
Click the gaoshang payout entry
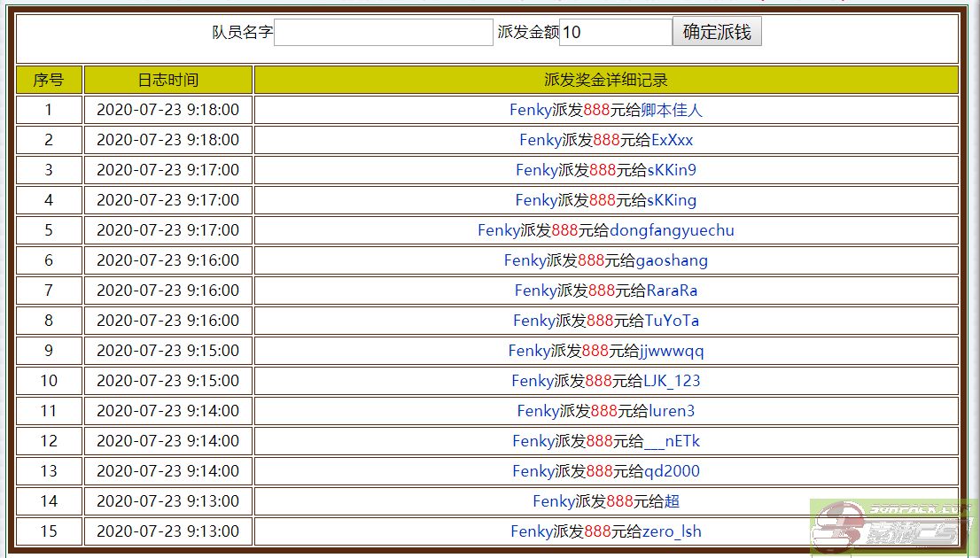[x=606, y=260]
